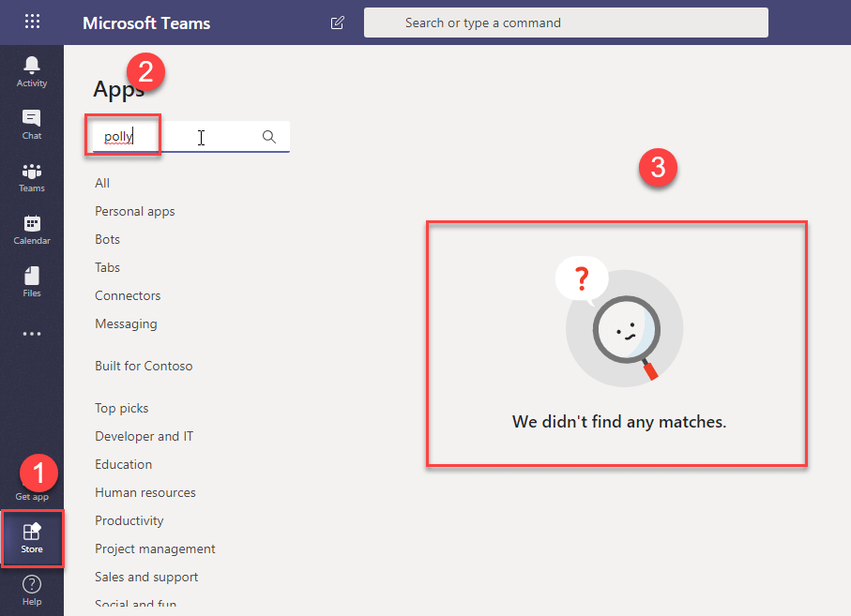Filter by Personal apps
This screenshot has width=851, height=616.
pos(135,211)
